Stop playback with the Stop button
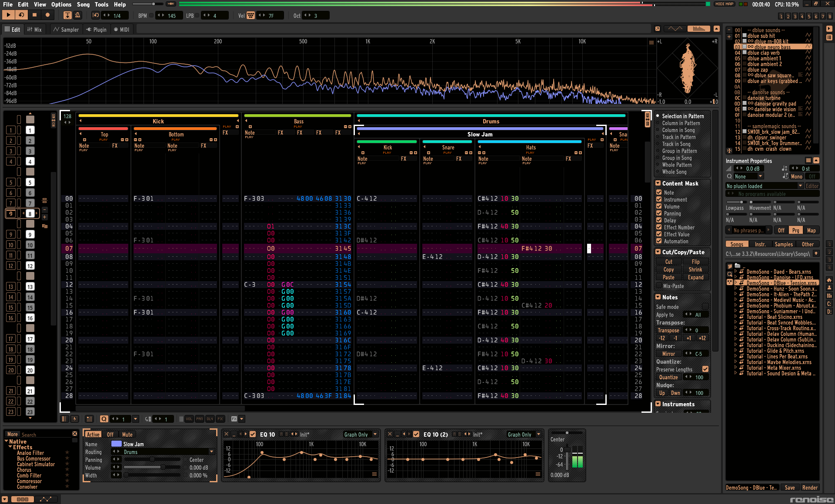This screenshot has width=835, height=504. 34,15
